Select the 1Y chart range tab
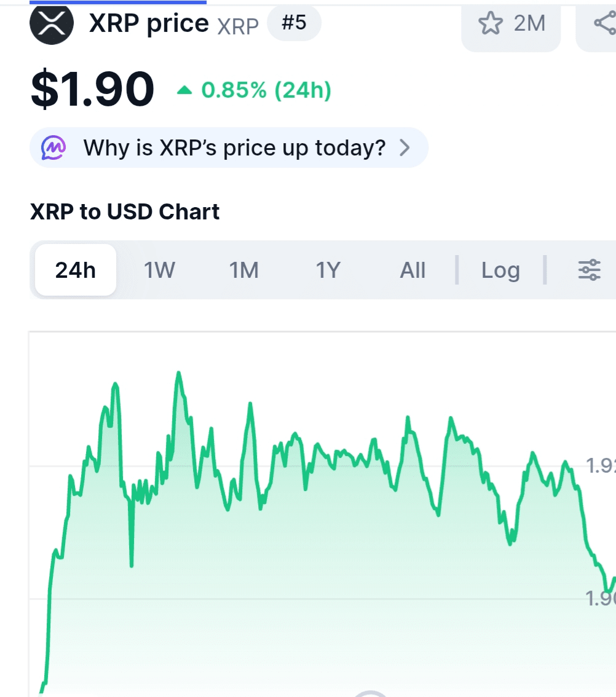 pos(328,270)
